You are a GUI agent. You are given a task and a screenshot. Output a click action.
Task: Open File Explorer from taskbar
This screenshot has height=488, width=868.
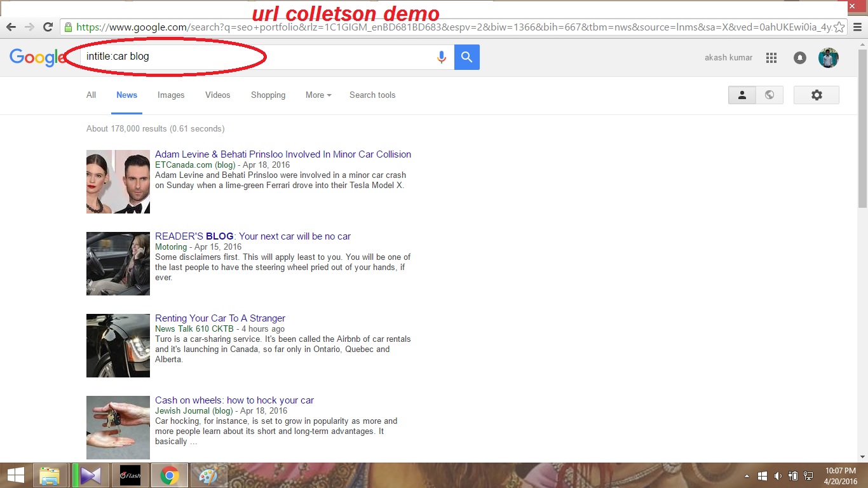point(50,475)
